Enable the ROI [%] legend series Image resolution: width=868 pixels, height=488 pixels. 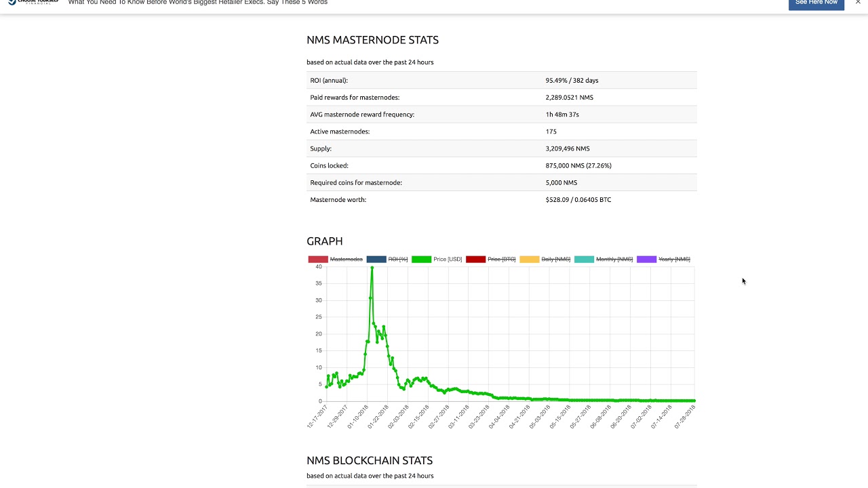coord(387,259)
